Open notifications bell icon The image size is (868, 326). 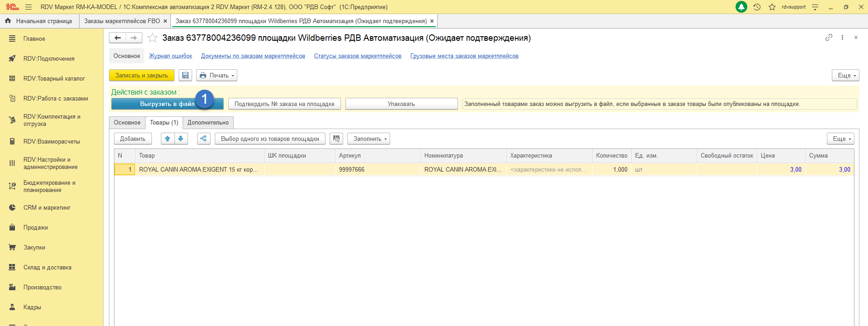pyautogui.click(x=741, y=7)
